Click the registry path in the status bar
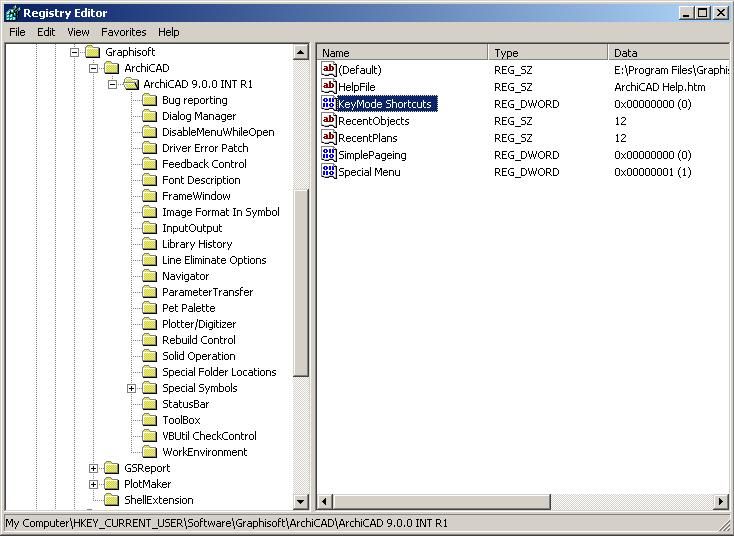Viewport: 734px width, 536px height. 227,522
